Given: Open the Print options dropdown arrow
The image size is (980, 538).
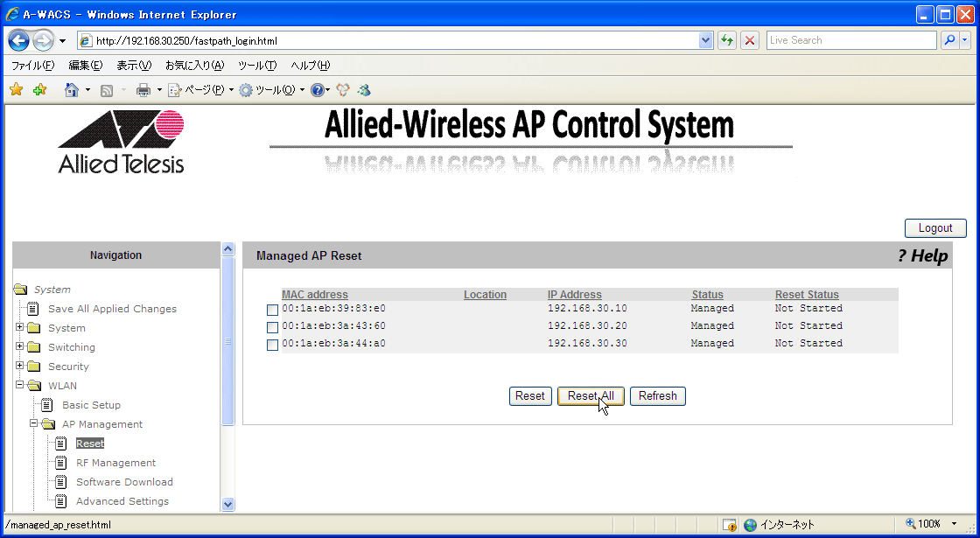Looking at the screenshot, I should pos(159,90).
